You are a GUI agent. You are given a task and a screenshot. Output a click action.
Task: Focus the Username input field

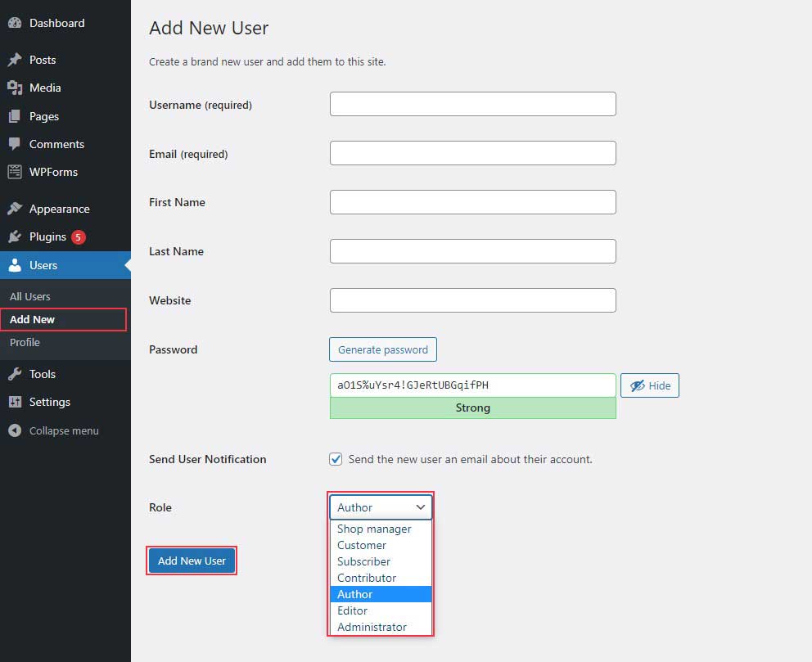472,104
